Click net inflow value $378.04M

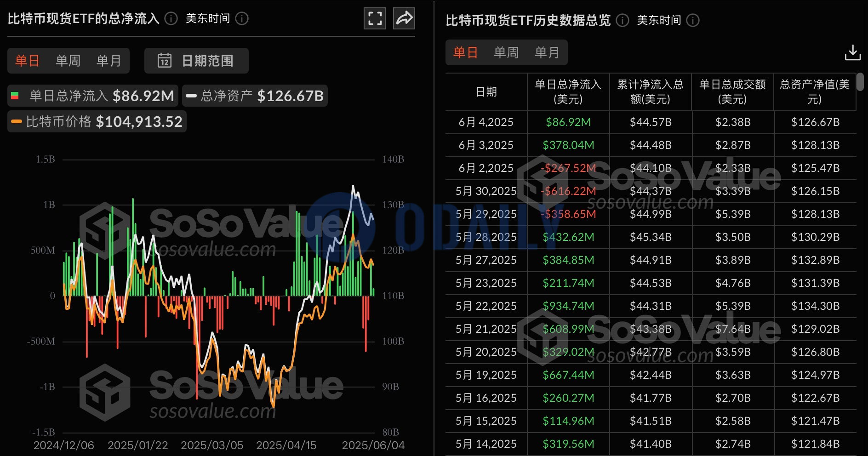pos(568,145)
